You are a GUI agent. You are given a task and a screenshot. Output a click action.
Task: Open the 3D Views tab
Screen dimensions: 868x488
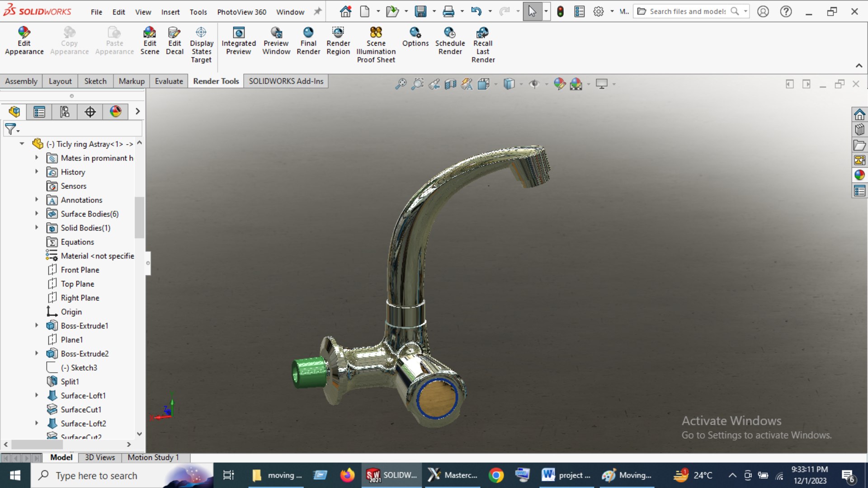(100, 457)
